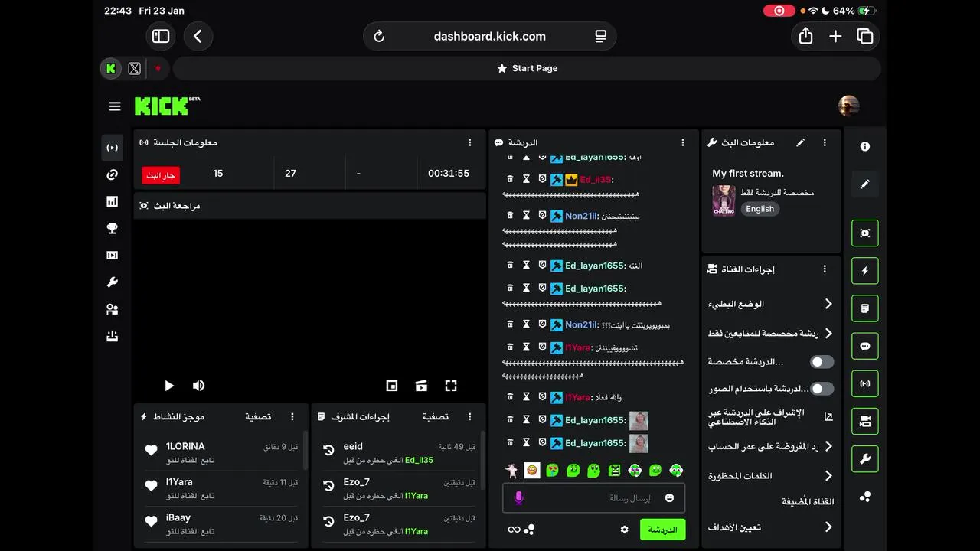Viewport: 980px width, 551px height.
Task: Click the English language tag
Action: 759,209
